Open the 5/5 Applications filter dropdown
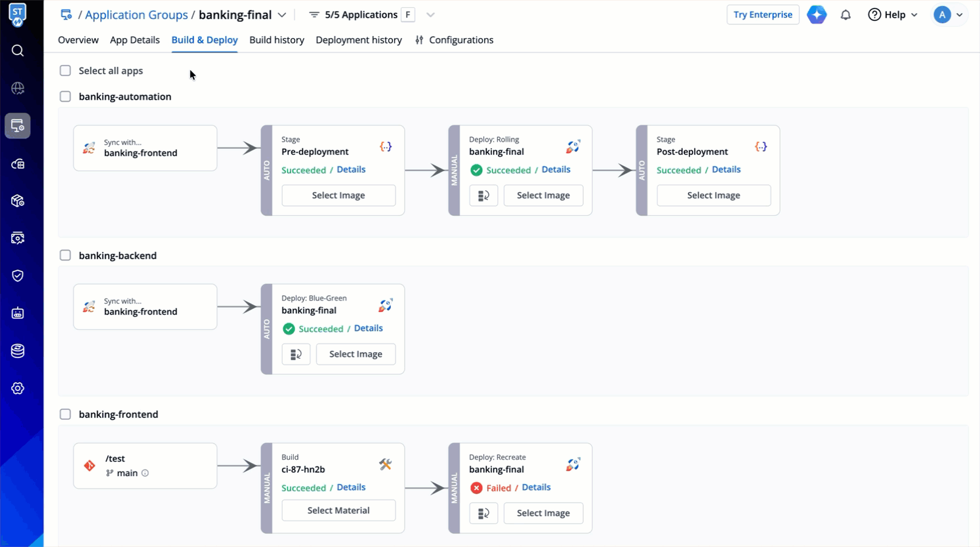Image resolution: width=980 pixels, height=547 pixels. [430, 14]
